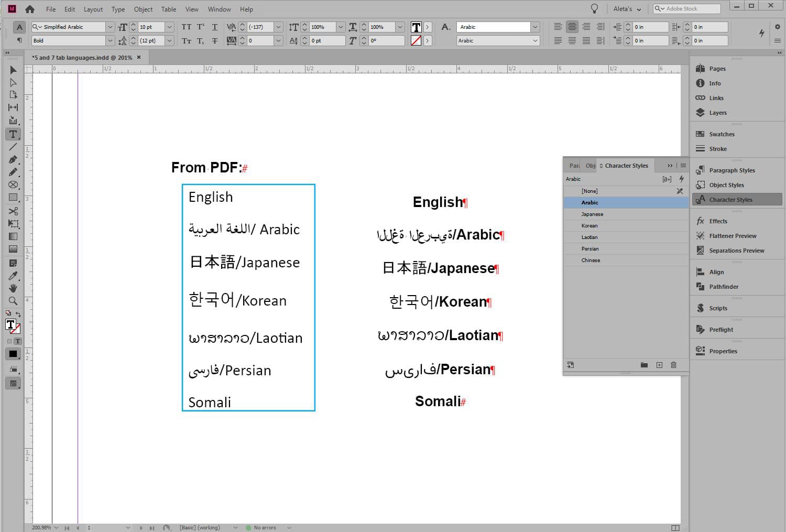The width and height of the screenshot is (786, 532).
Task: Open the font style Bold dropdown
Action: coord(110,40)
